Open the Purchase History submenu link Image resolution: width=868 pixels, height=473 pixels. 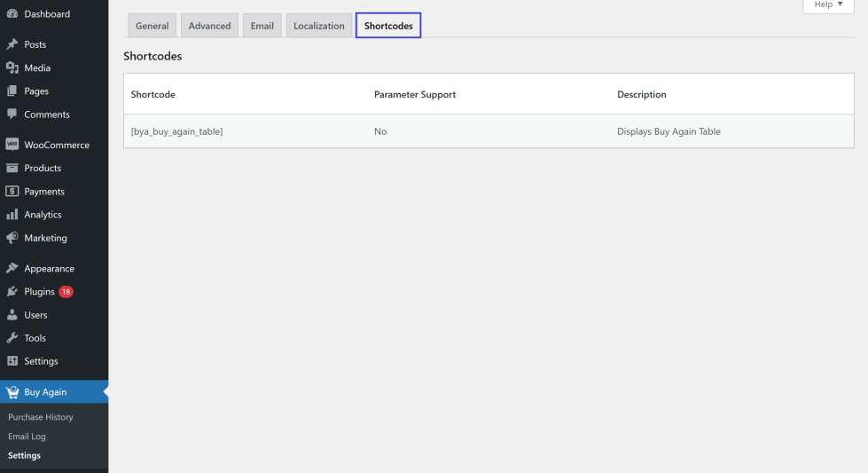click(x=41, y=417)
